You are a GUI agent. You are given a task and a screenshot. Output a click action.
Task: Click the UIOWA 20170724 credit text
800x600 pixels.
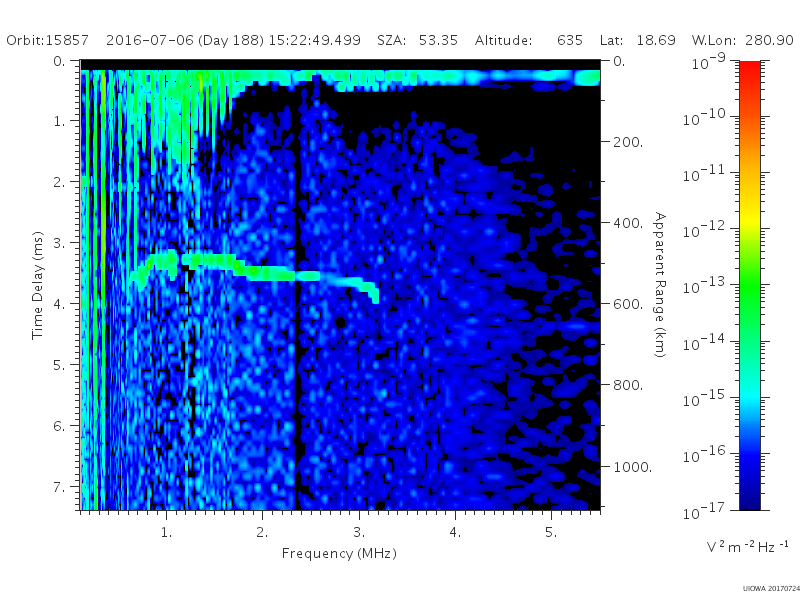(771, 589)
